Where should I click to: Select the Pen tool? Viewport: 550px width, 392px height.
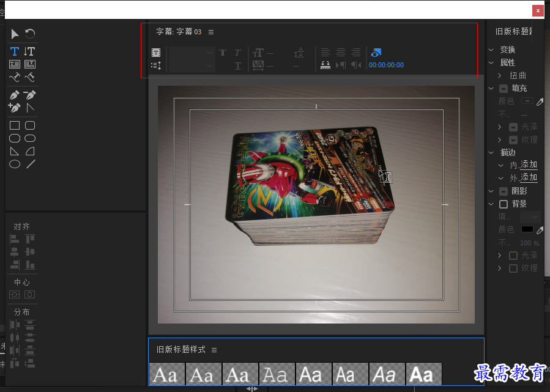15,95
